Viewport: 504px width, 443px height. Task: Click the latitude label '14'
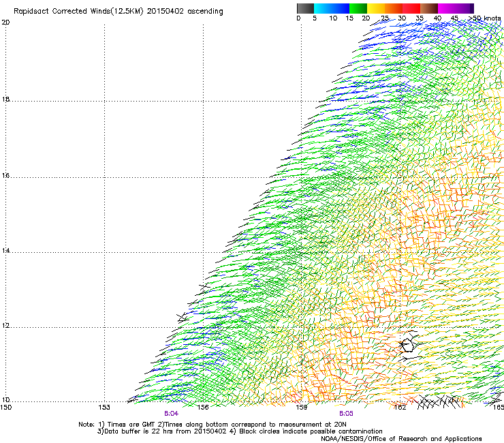point(5,250)
